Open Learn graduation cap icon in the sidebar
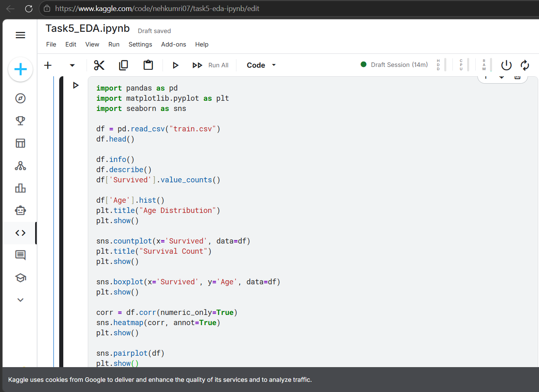 [20, 278]
